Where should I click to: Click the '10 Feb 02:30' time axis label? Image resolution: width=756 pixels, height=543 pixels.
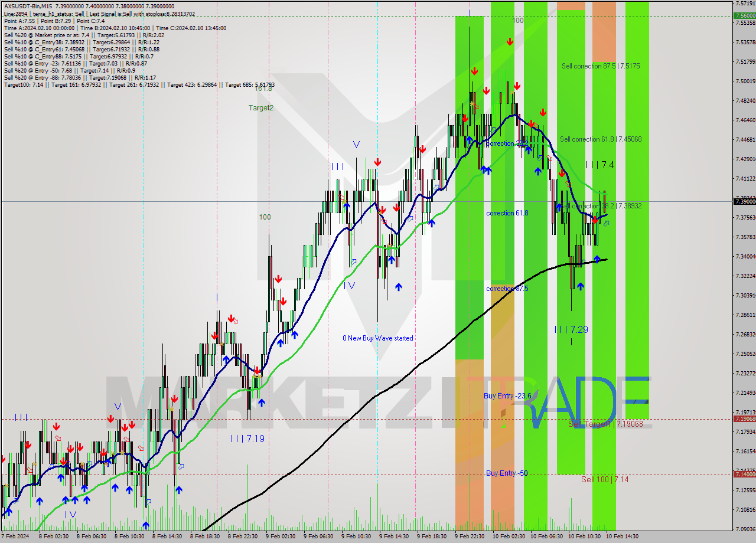click(x=509, y=537)
